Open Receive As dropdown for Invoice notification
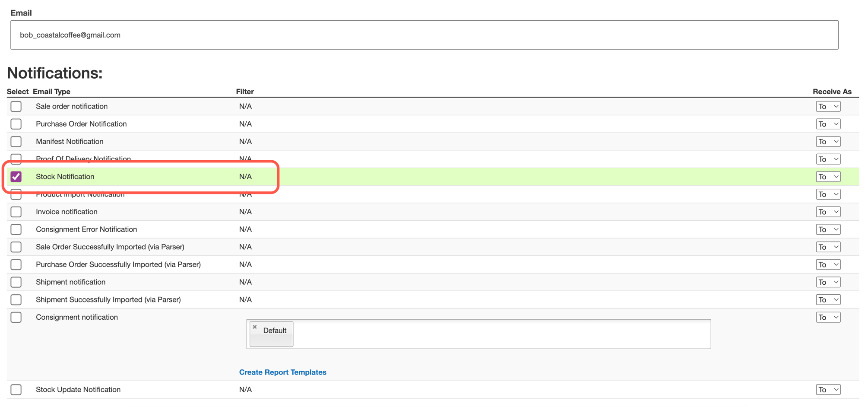The height and width of the screenshot is (407, 868). pos(828,212)
